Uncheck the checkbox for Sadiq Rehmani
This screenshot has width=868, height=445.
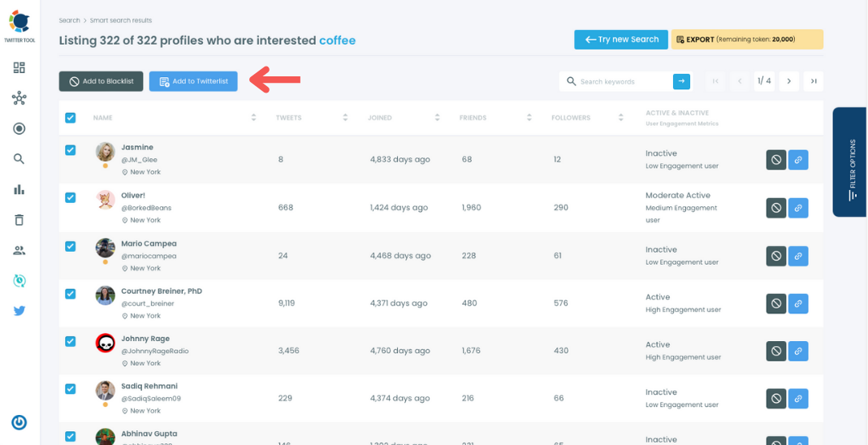(71, 389)
